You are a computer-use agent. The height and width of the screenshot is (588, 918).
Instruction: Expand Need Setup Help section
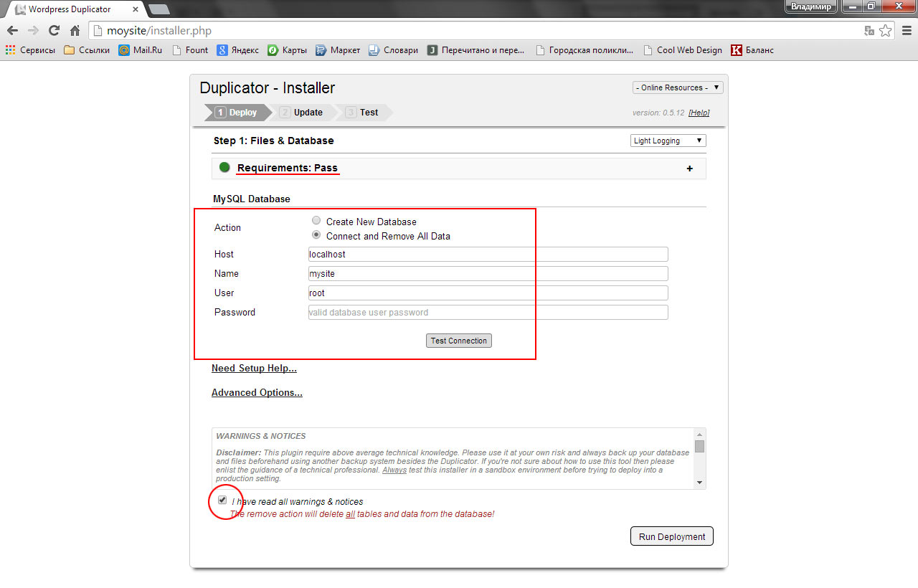254,369
